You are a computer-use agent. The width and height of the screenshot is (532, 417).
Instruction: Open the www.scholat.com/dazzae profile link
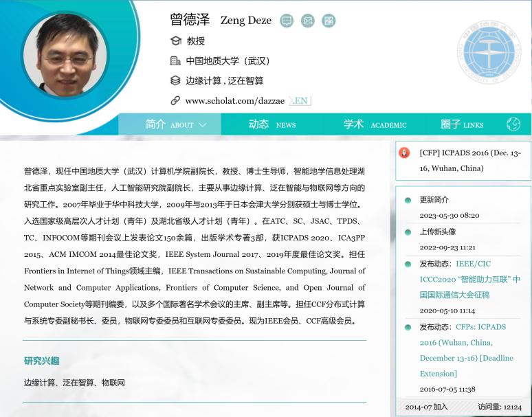click(234, 100)
